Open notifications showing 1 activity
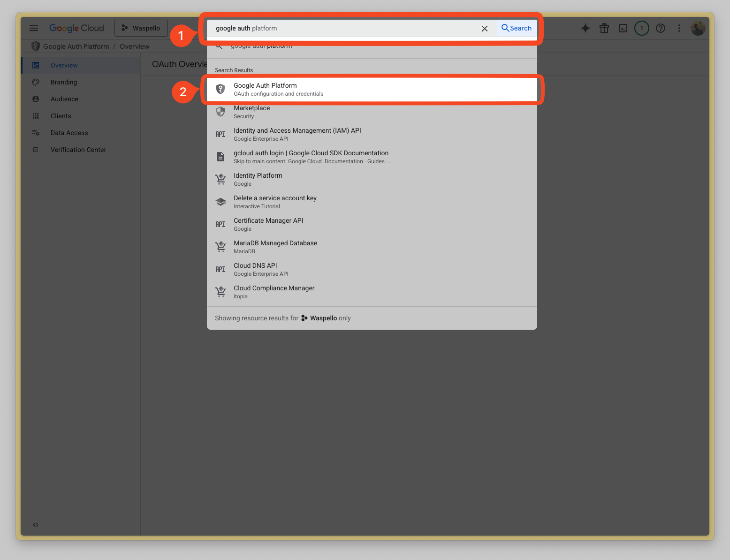 click(x=642, y=28)
